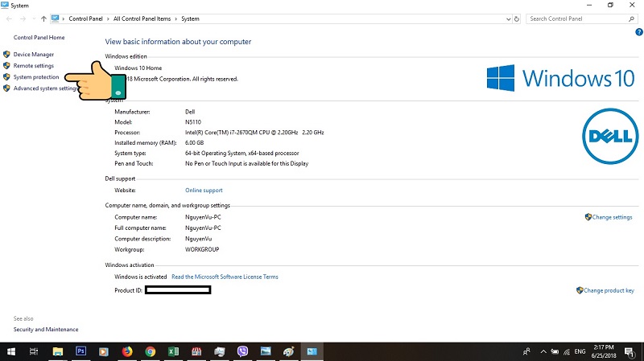Open Photoshop from the taskbar
The height and width of the screenshot is (361, 644).
click(x=81, y=351)
